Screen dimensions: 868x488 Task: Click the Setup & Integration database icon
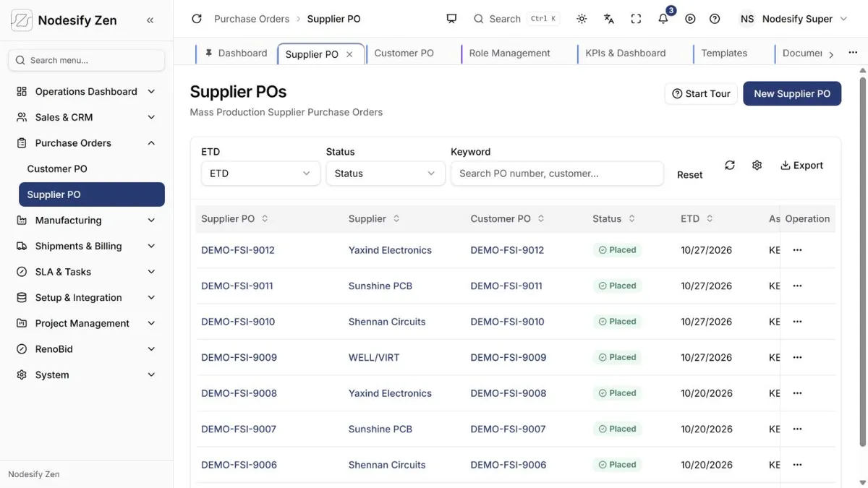(x=22, y=298)
